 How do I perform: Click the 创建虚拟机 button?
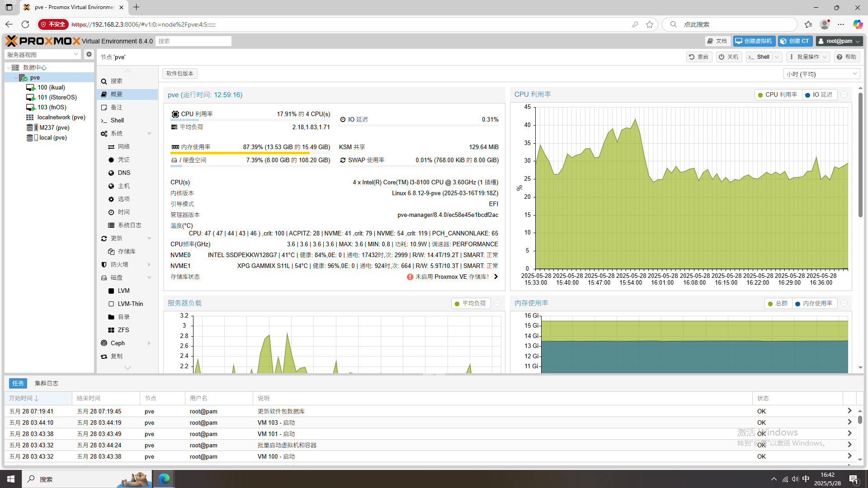pyautogui.click(x=754, y=41)
